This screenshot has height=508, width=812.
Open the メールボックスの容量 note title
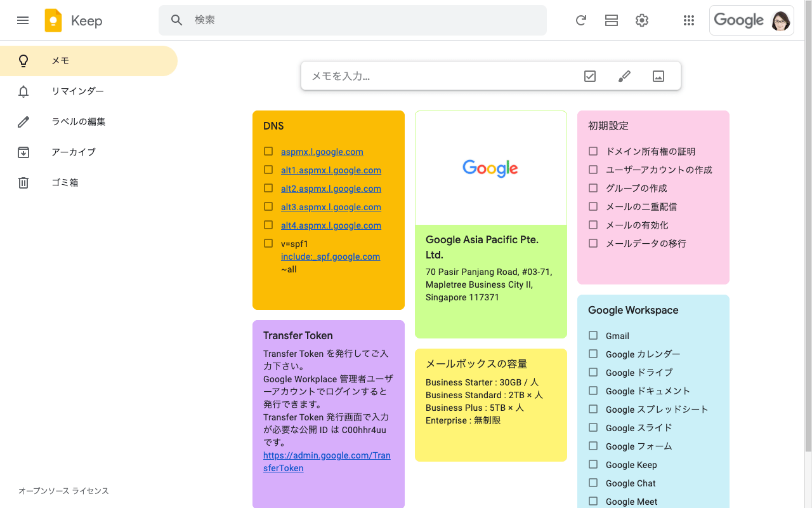point(476,364)
